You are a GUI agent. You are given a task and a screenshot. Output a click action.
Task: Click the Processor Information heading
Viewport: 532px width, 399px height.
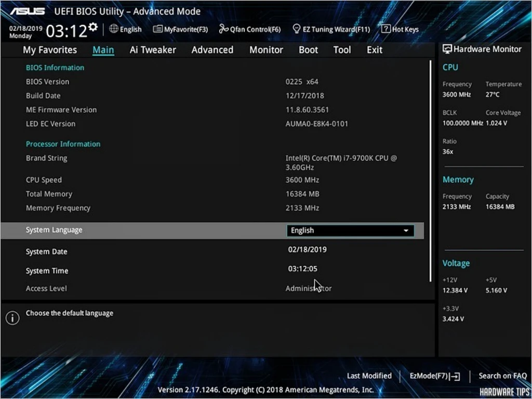tap(63, 144)
